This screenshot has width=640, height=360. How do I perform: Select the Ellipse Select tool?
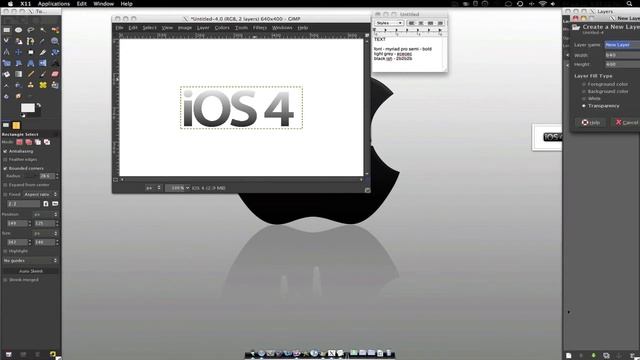pyautogui.click(x=18, y=30)
